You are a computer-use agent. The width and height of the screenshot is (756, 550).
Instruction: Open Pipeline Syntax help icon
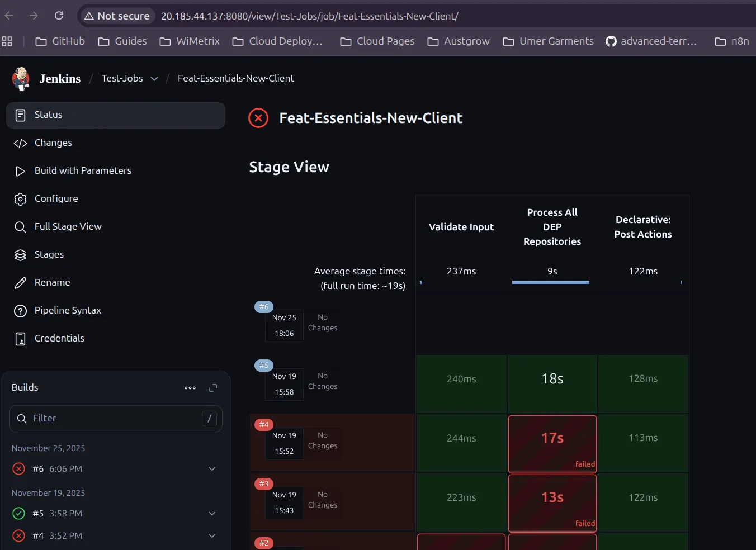pyautogui.click(x=20, y=311)
